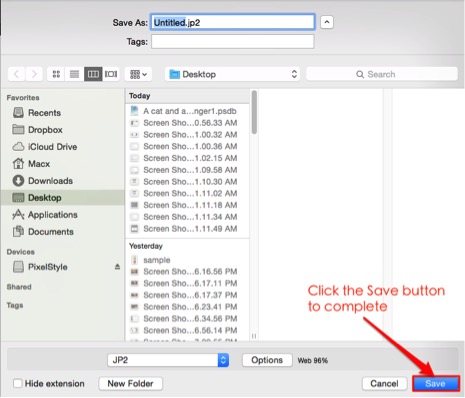Image resolution: width=465 pixels, height=398 pixels.
Task: Eject the PixelStyle device
Action: click(117, 267)
